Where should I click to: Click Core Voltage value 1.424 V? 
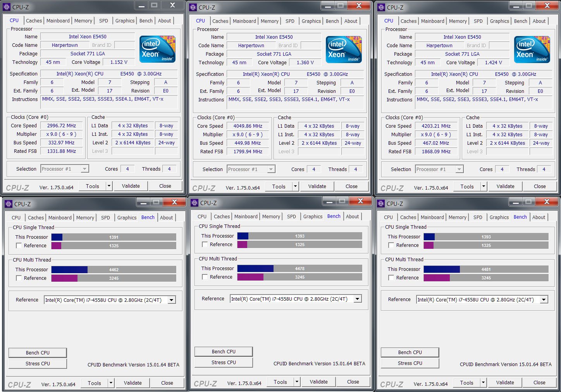494,63
